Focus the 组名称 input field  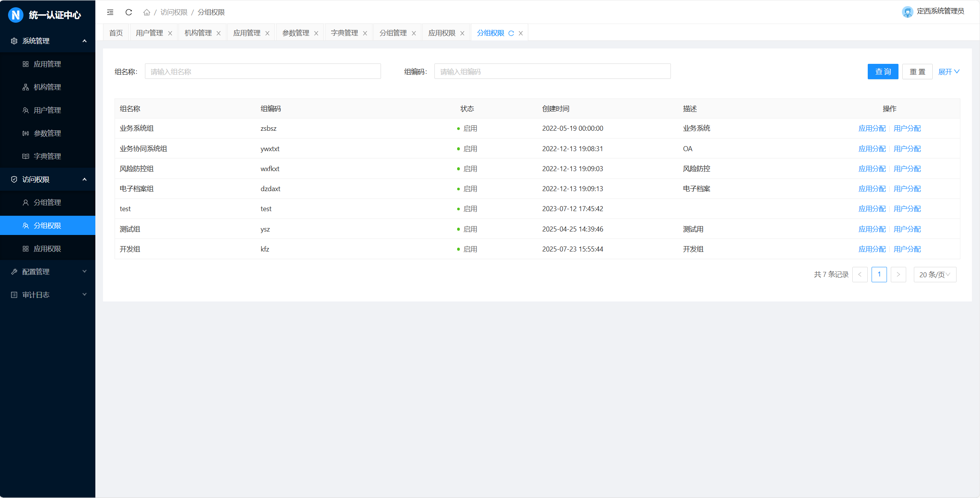[263, 72]
